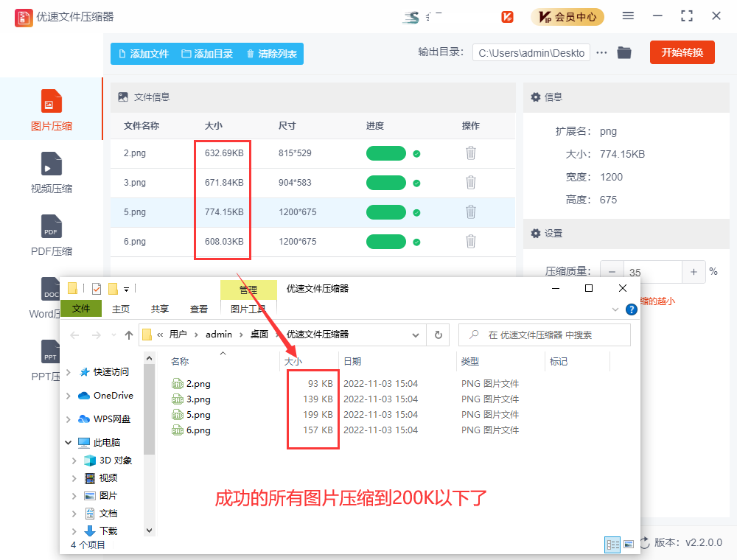This screenshot has height=560, width=737.
Task: Open output folder via folder icon
Action: (624, 52)
